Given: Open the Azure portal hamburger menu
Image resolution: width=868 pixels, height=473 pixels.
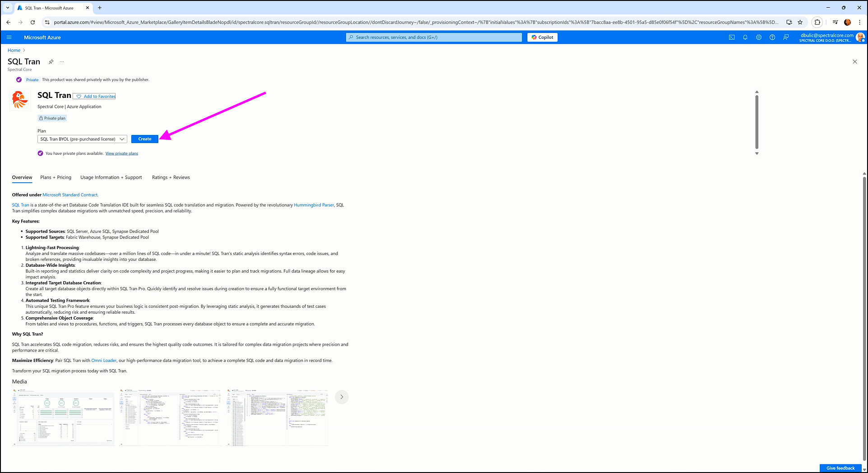Looking at the screenshot, I should [x=9, y=37].
